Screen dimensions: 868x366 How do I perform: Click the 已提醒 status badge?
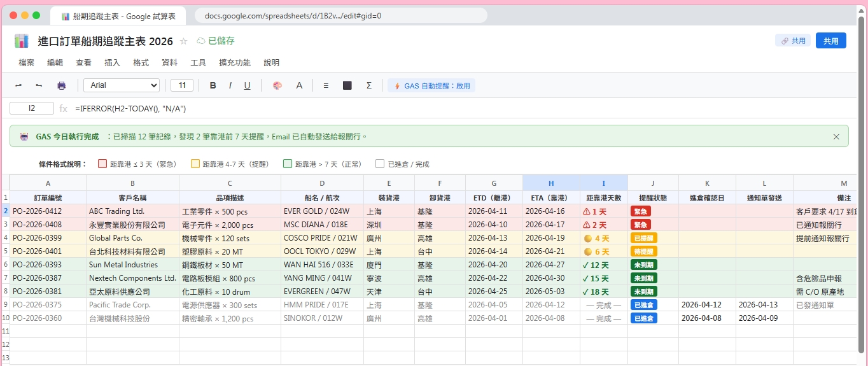coord(644,238)
